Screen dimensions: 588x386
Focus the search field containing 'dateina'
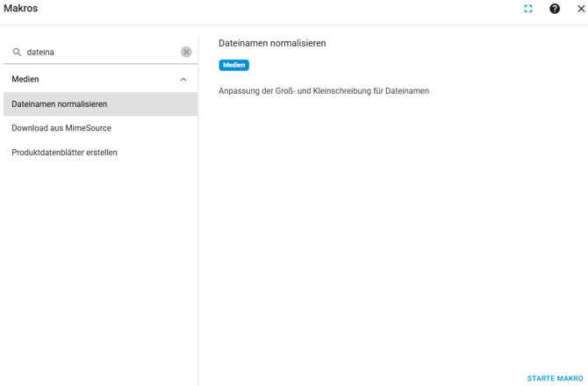tap(97, 53)
